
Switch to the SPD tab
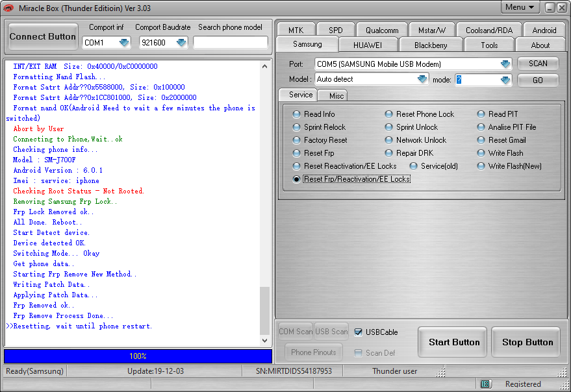335,31
